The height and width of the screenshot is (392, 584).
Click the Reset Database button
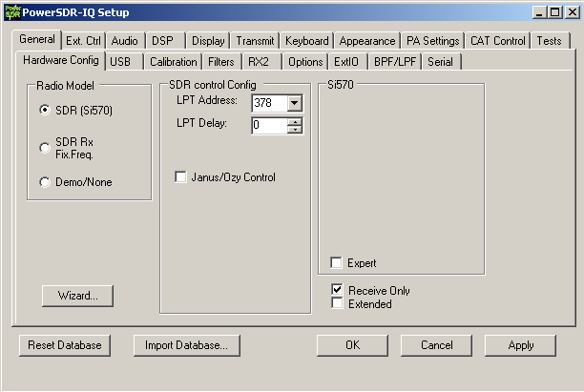tap(65, 345)
